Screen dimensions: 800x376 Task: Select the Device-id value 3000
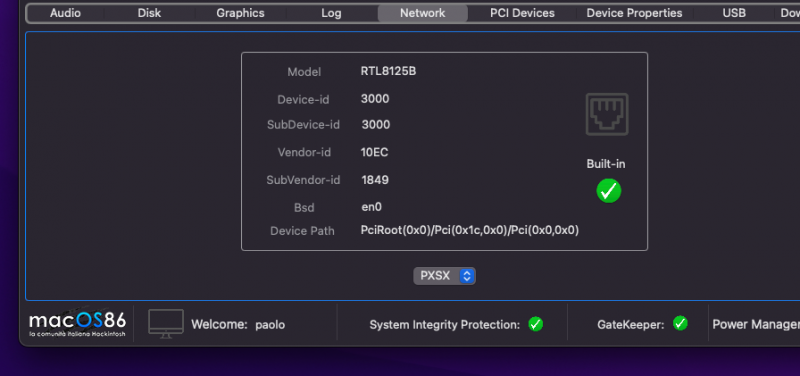(x=375, y=99)
